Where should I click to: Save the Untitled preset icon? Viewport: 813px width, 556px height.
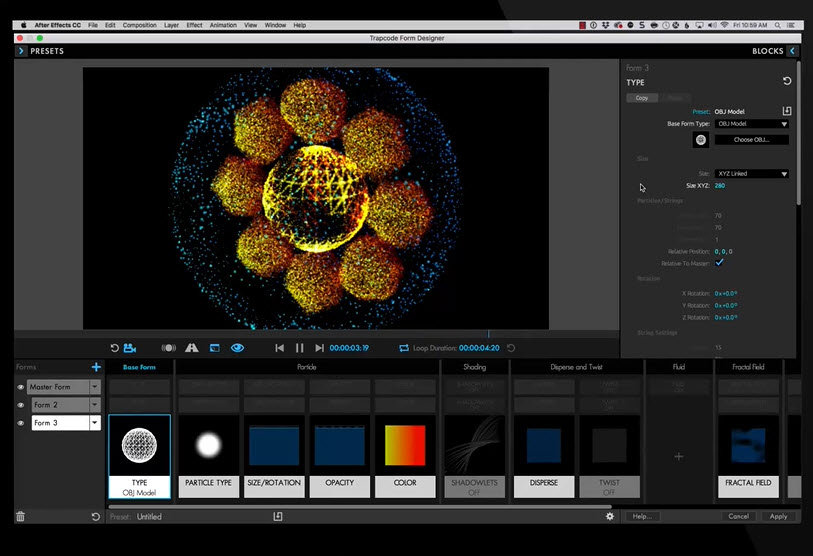(278, 517)
